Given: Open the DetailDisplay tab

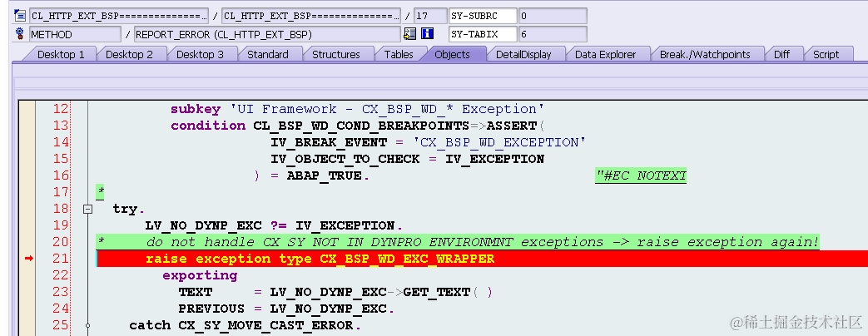Looking at the screenshot, I should point(523,54).
